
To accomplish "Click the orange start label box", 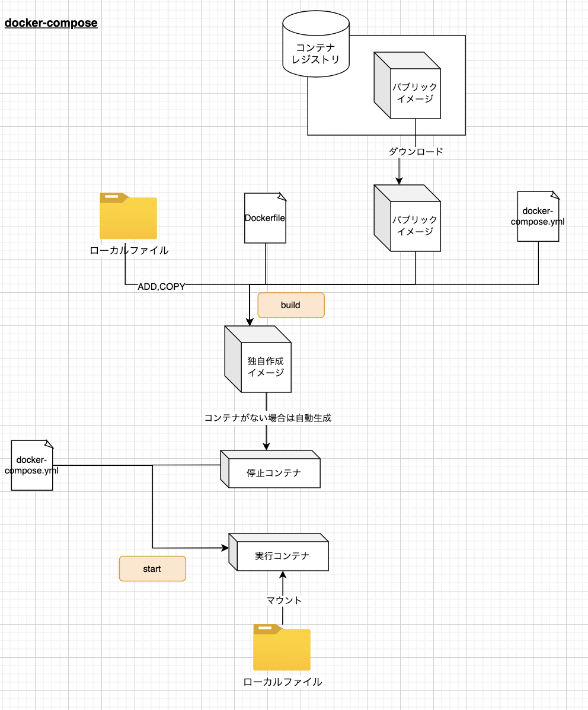I will 152,569.
